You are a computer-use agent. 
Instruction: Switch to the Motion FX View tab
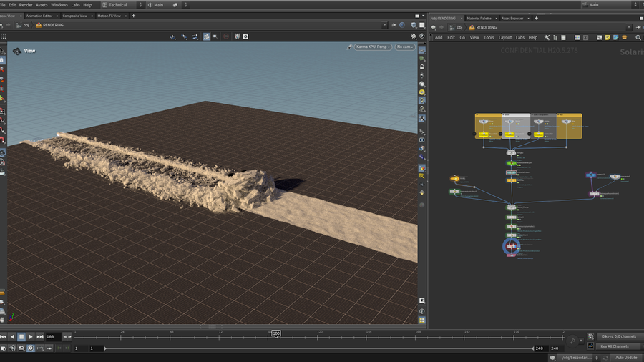click(109, 16)
